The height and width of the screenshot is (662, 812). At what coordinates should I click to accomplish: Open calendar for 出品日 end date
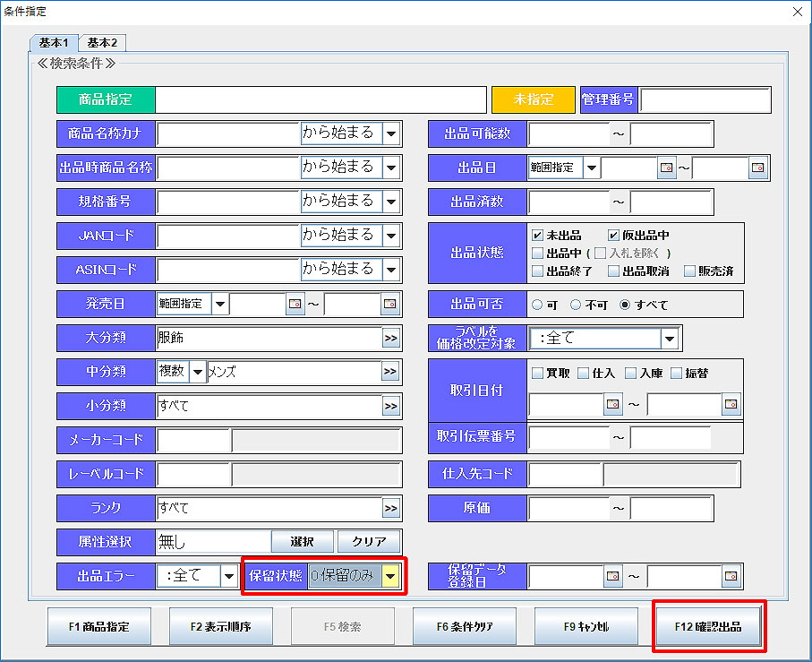(x=758, y=168)
